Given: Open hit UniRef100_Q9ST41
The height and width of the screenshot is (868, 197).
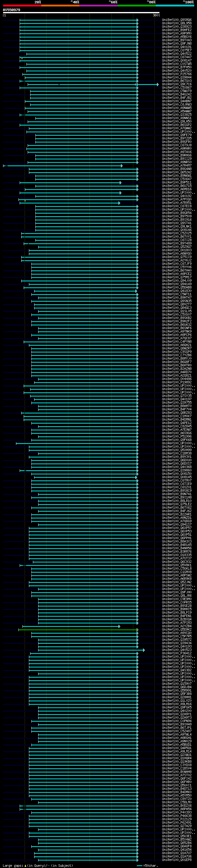Looking at the screenshot, I should point(177,223).
